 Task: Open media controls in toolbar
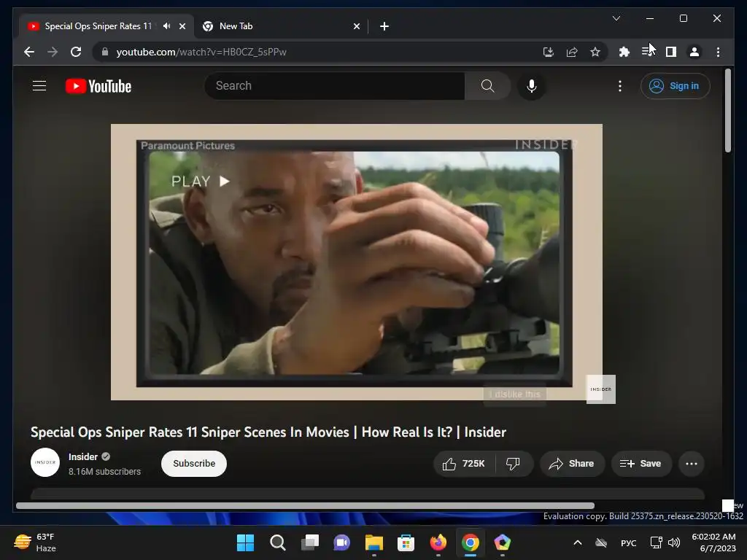click(x=648, y=51)
